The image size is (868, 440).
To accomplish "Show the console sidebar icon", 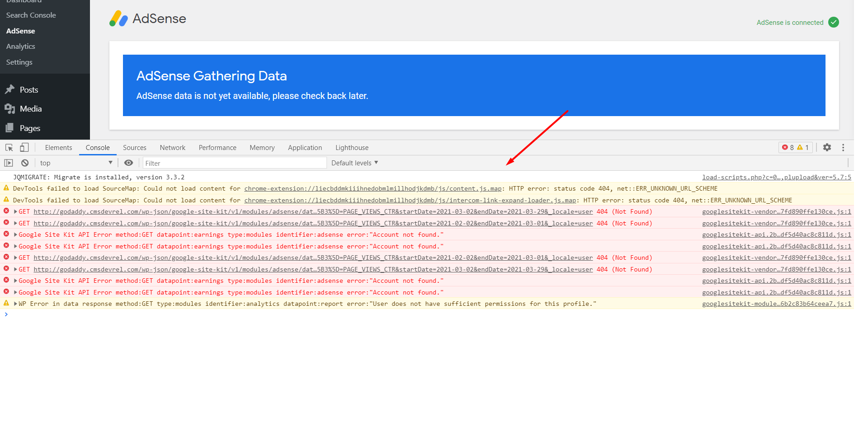I will tap(9, 163).
